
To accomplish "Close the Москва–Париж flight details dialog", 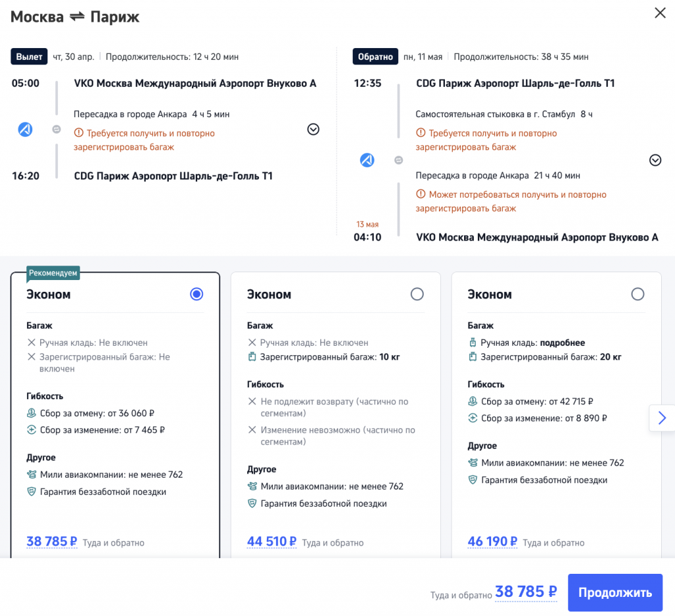I will point(659,13).
